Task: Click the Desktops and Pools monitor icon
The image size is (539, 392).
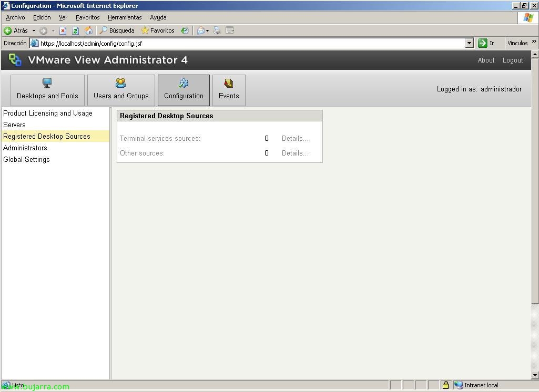Action: click(47, 83)
